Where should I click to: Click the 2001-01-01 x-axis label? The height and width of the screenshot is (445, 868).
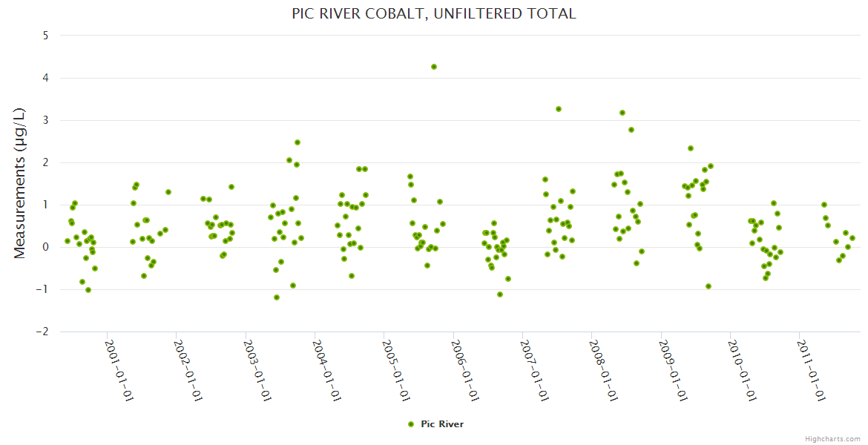tap(119, 369)
